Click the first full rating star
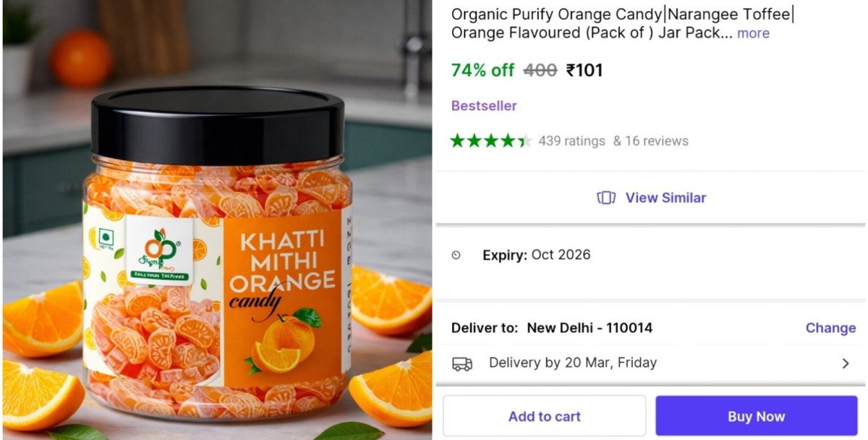Image resolution: width=868 pixels, height=440 pixels. click(456, 140)
